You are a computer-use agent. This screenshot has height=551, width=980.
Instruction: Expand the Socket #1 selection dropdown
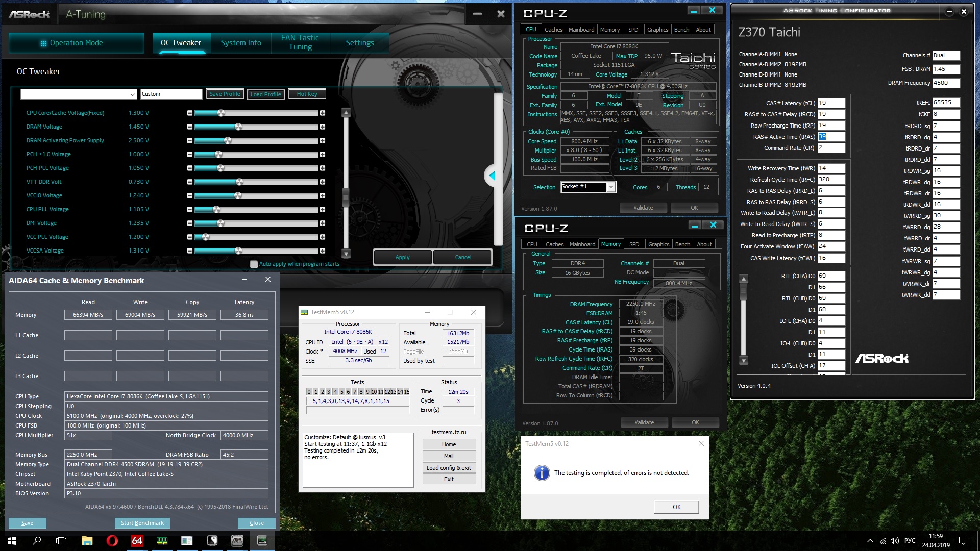[610, 187]
